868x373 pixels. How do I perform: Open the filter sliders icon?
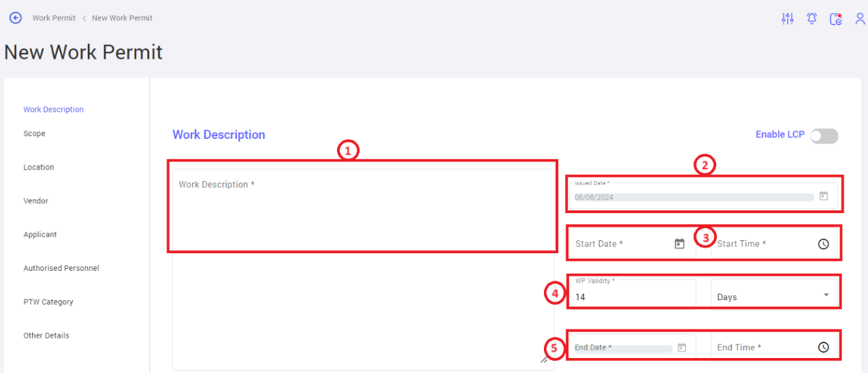click(x=788, y=19)
